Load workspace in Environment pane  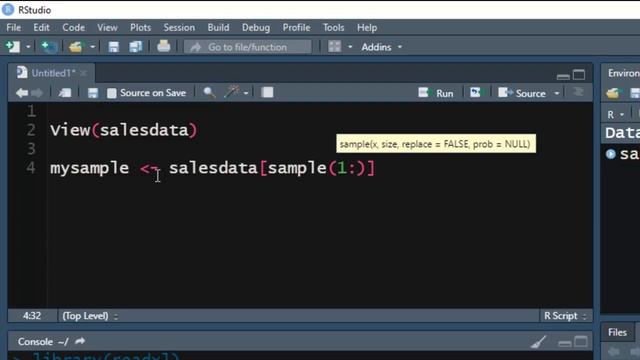coord(613,93)
